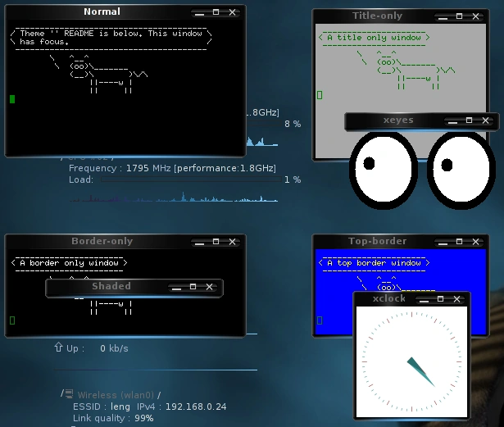Click the upload arrow icon beside Up

[58, 348]
